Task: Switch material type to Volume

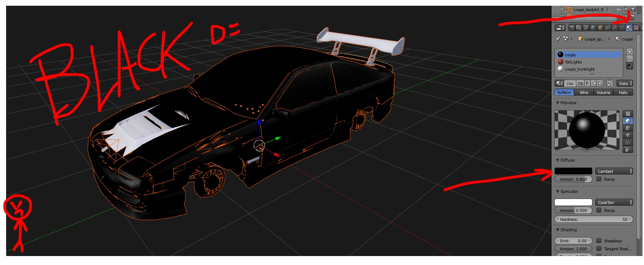Action: tap(604, 93)
